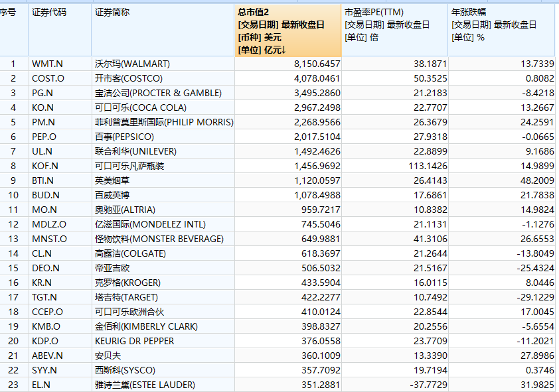Select ticker CL.N
This screenshot has width=559, height=392.
(x=42, y=254)
